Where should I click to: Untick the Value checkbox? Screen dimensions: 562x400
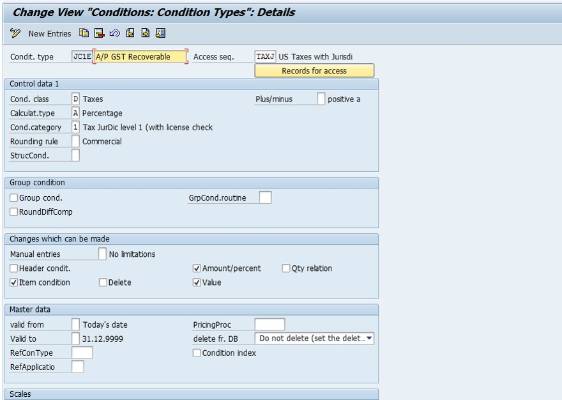coord(196,282)
